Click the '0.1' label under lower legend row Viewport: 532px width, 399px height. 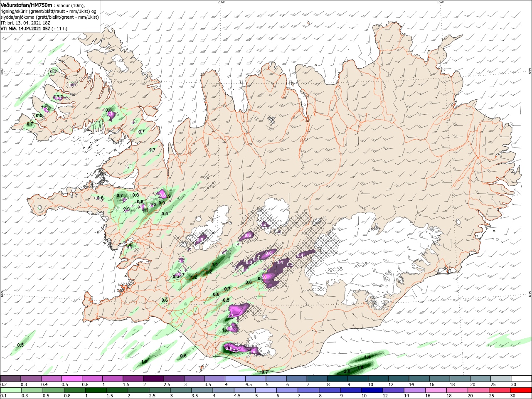click(x=3, y=396)
